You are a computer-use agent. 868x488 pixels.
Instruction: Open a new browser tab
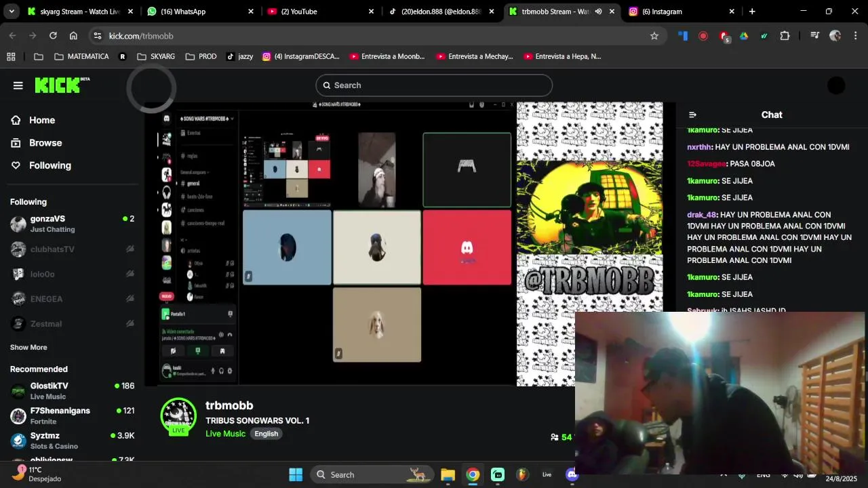[752, 12]
